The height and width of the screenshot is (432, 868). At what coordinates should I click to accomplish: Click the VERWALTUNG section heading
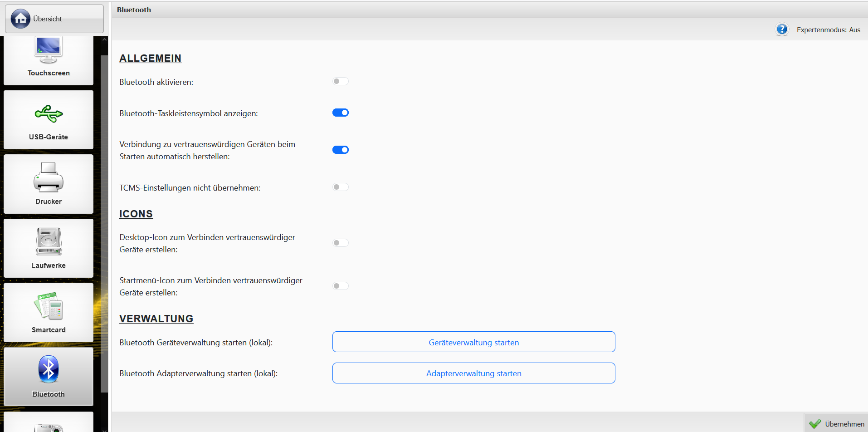(x=156, y=319)
